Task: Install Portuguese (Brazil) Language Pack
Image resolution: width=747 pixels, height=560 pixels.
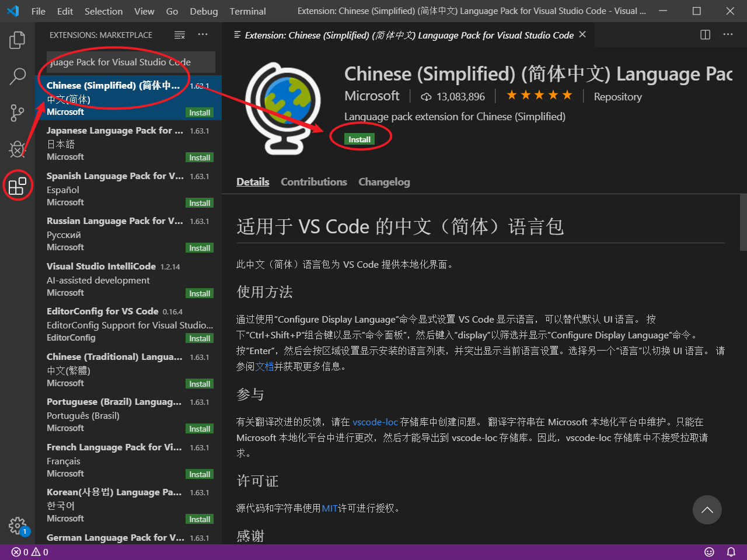Action: click(x=200, y=429)
